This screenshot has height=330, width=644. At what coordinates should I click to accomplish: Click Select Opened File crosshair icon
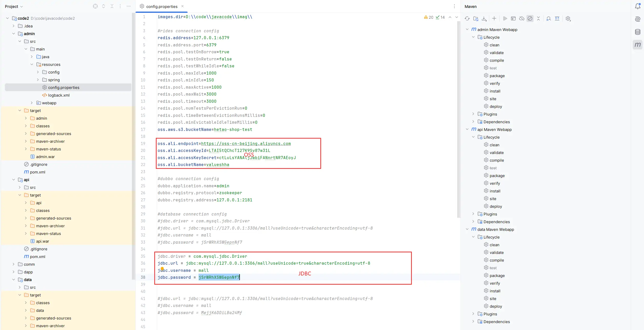coord(95,6)
